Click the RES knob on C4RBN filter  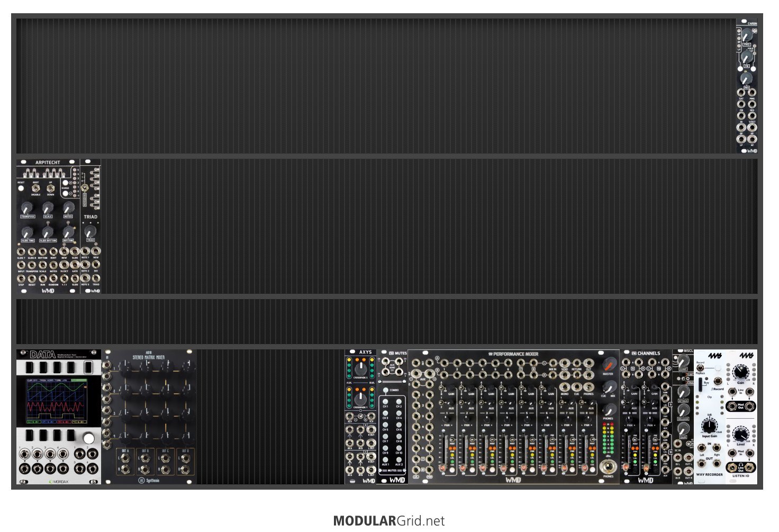746,79
